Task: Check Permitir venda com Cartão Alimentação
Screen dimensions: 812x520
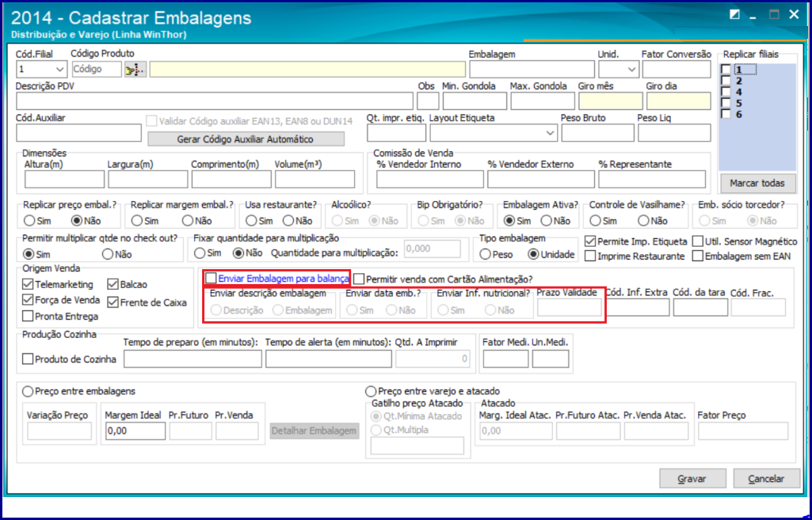Action: pos(359,279)
